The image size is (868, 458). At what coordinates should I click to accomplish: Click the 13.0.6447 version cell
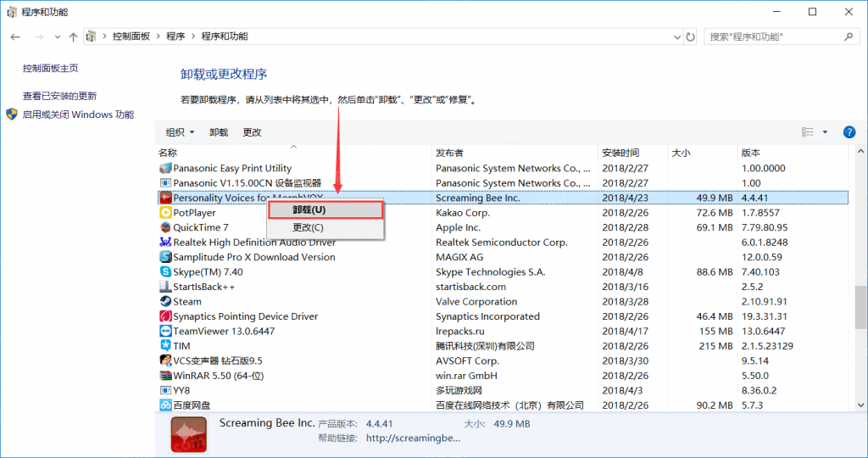(x=764, y=331)
